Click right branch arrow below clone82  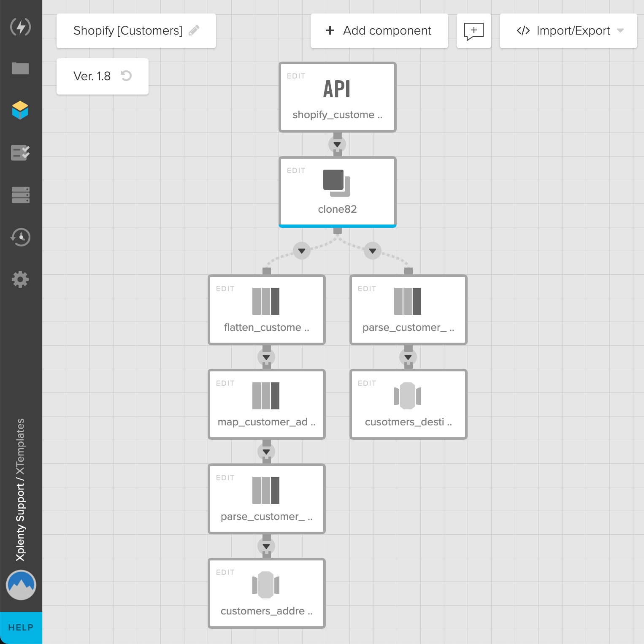pyautogui.click(x=373, y=251)
